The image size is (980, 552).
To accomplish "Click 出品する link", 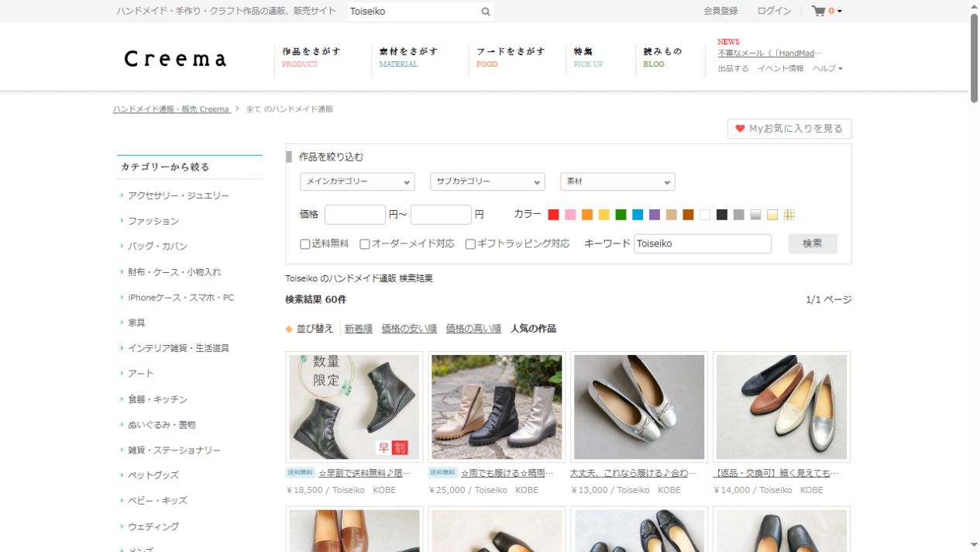I will (x=733, y=68).
